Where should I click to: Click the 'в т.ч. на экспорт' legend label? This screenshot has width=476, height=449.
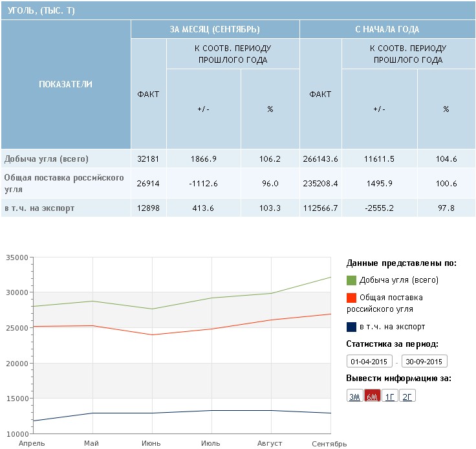(x=393, y=327)
